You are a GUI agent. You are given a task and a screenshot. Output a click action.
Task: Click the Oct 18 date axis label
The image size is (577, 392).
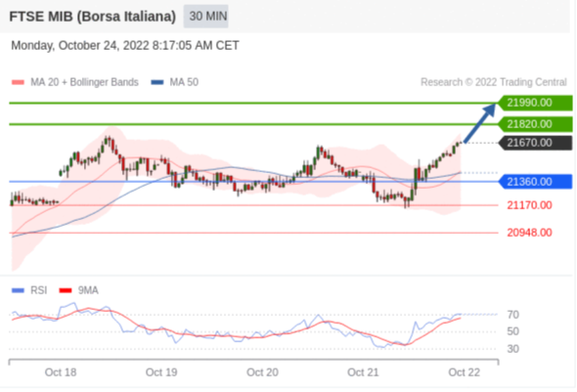(x=61, y=372)
